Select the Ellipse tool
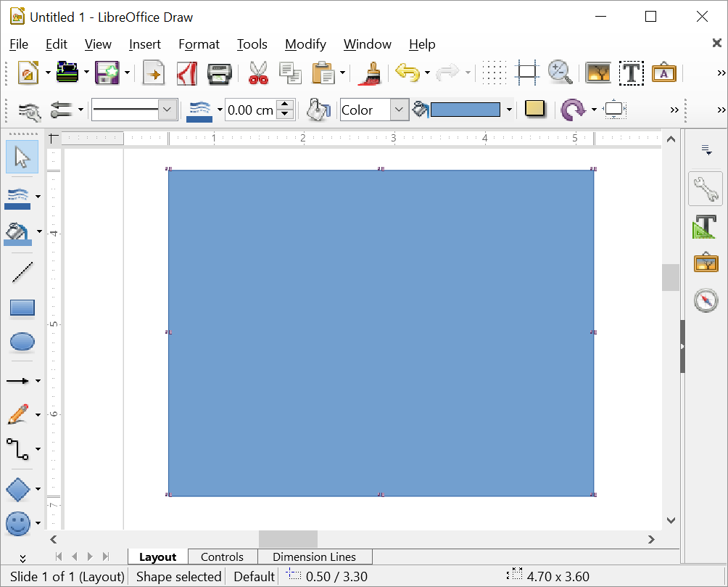The width and height of the screenshot is (728, 587). coord(22,342)
